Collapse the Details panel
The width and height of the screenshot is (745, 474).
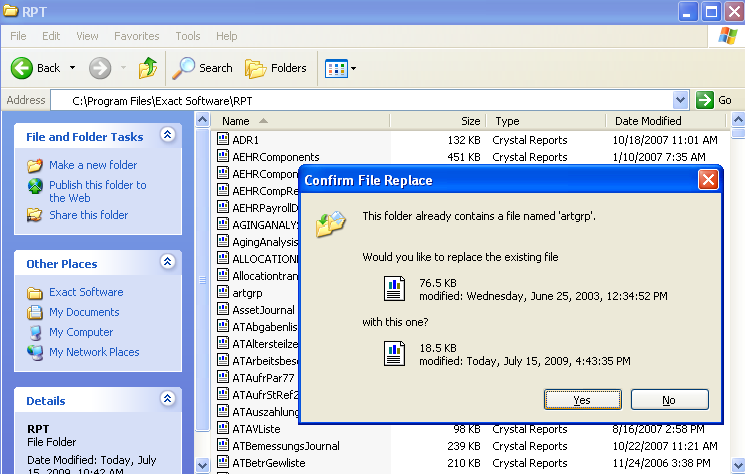click(x=167, y=398)
